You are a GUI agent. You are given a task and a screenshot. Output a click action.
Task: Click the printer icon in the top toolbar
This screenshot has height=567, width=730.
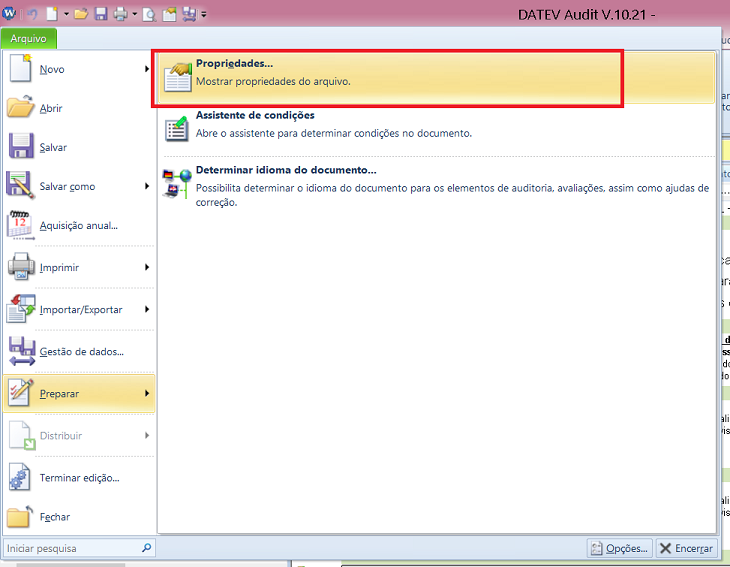(121, 14)
